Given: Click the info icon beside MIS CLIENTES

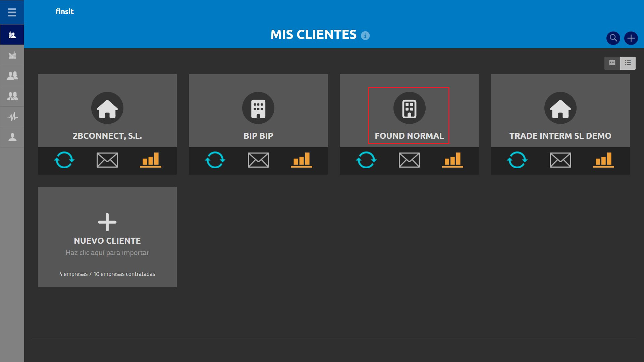Looking at the screenshot, I should (365, 36).
